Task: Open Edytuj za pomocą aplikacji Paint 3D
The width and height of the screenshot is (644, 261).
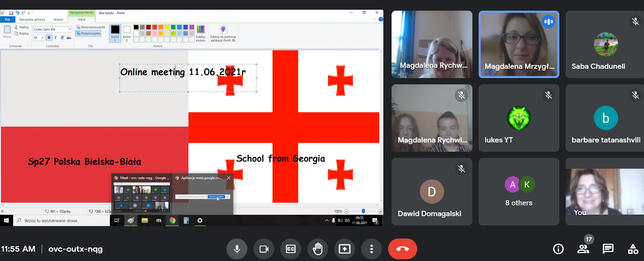Action: tap(223, 33)
